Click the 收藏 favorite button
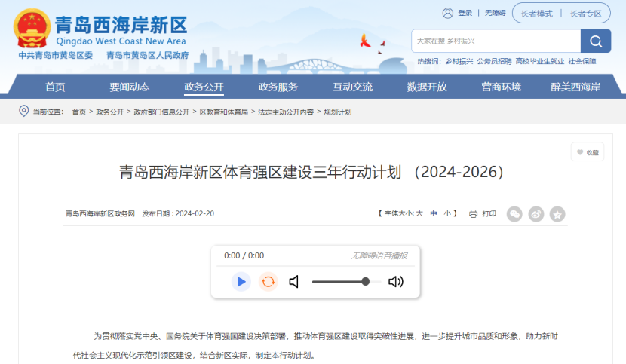The width and height of the screenshot is (626, 364). coord(586,152)
